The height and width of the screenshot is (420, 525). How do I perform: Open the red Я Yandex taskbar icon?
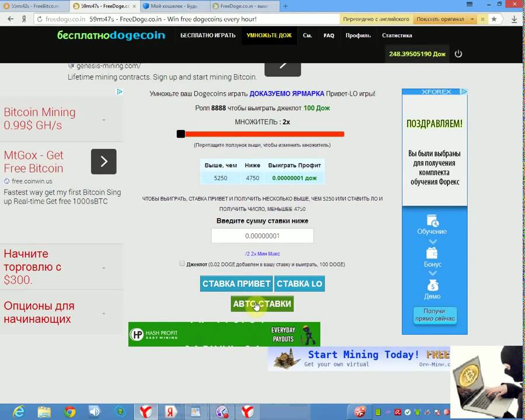171,412
